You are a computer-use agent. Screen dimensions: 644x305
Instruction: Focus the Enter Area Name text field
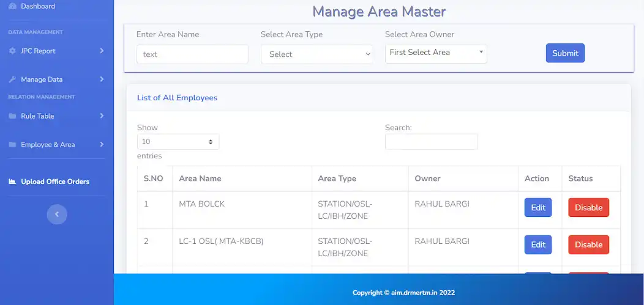click(192, 54)
